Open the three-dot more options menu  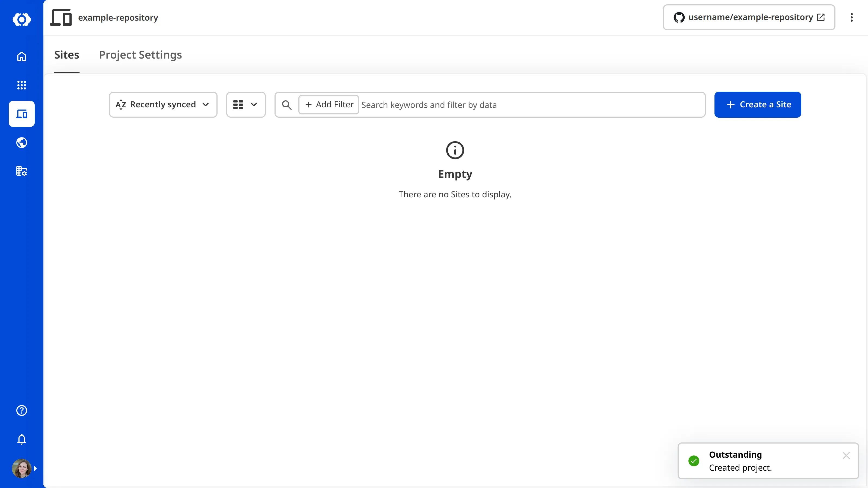851,18
